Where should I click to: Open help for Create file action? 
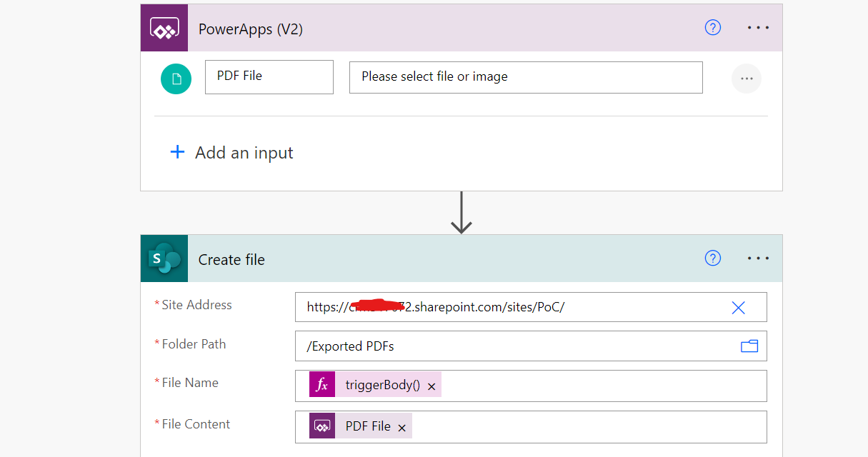pyautogui.click(x=712, y=258)
